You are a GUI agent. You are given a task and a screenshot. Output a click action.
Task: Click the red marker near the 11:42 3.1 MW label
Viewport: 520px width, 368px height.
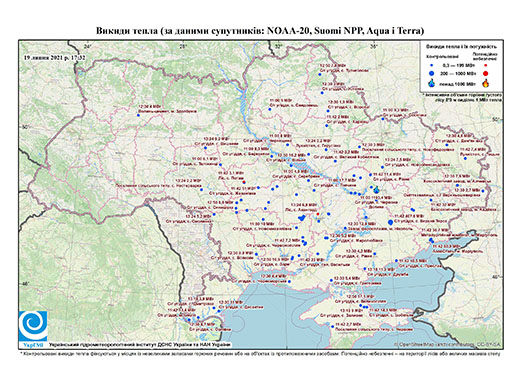pos(244,182)
